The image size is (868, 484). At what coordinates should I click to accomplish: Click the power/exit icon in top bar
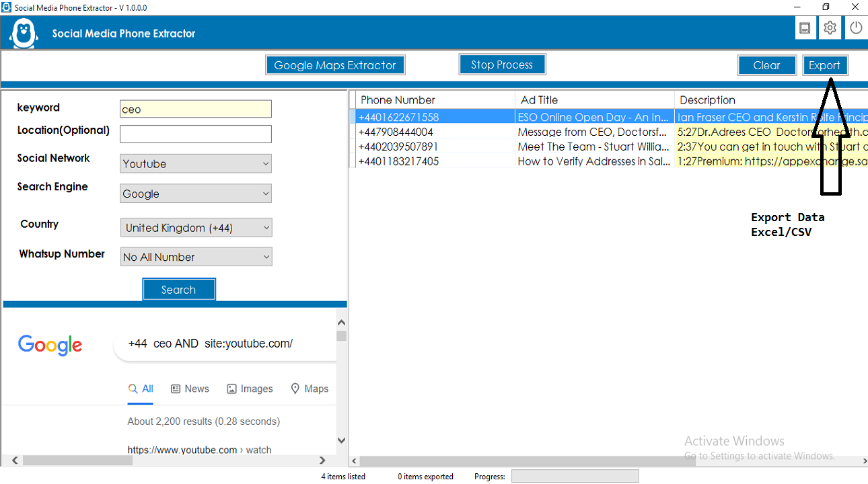click(855, 28)
